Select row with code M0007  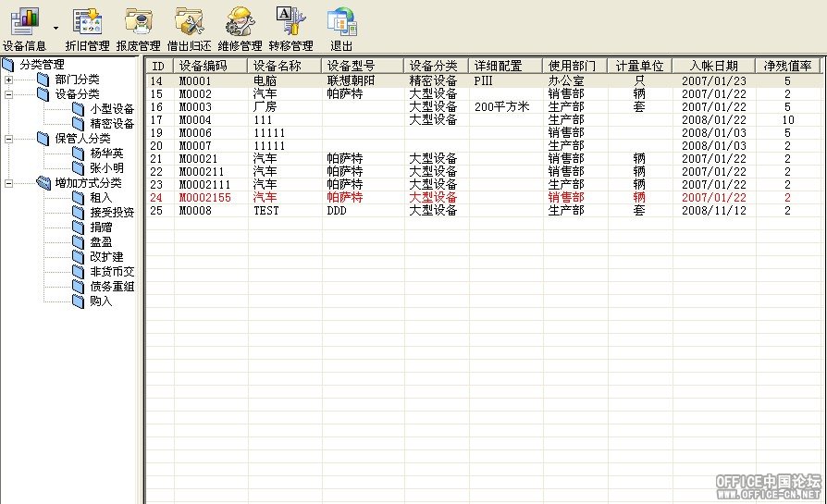[484, 145]
